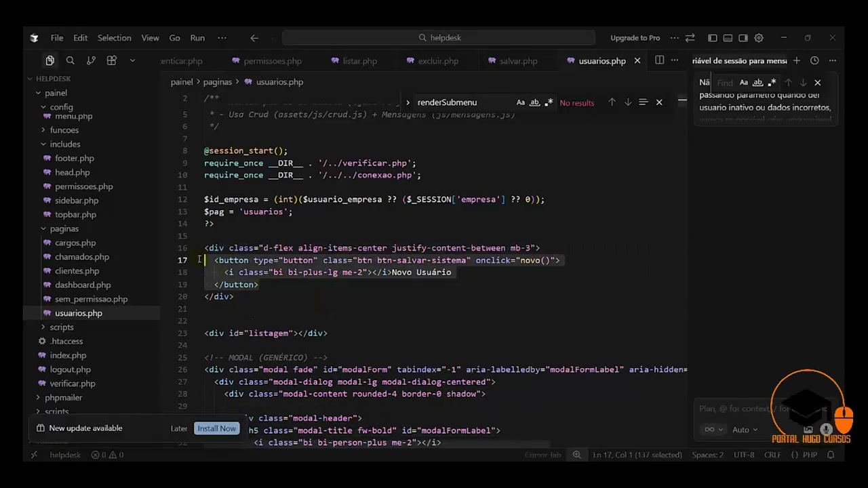Toggle Match Case in editor find widget
This screenshot has width=868, height=488.
[x=521, y=102]
